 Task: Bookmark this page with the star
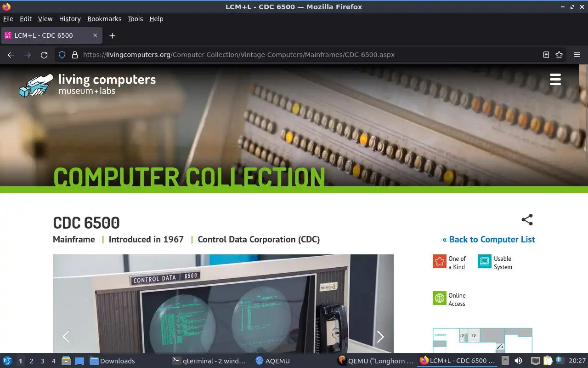(559, 55)
